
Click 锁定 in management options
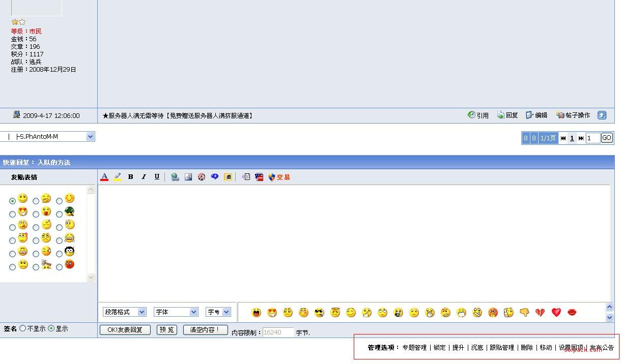pyautogui.click(x=439, y=348)
